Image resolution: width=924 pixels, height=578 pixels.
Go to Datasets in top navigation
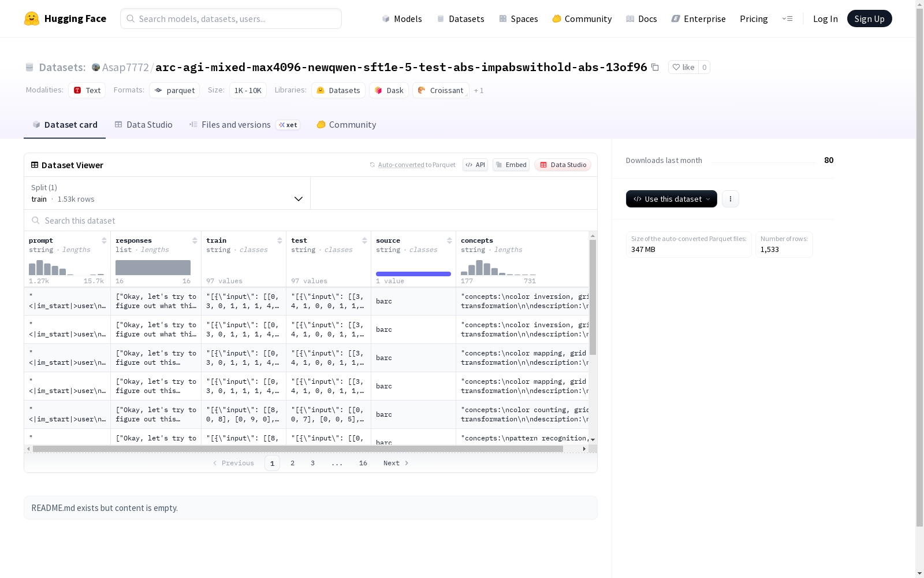[460, 18]
